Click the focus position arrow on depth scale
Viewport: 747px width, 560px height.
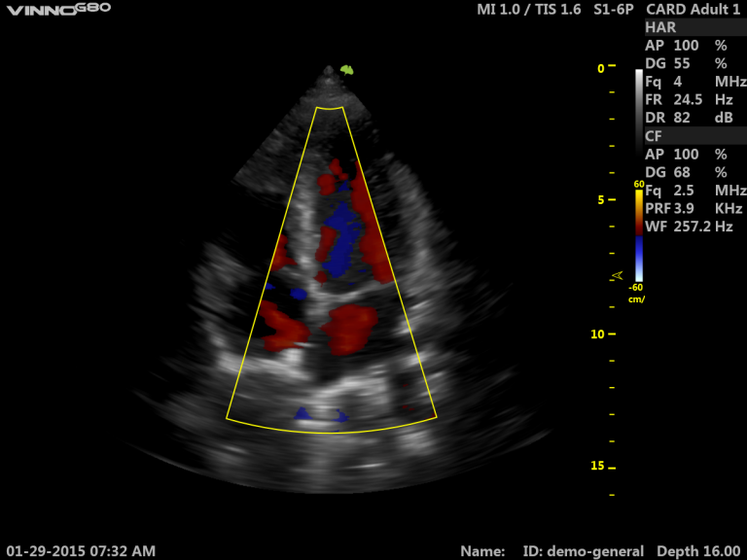click(x=618, y=275)
